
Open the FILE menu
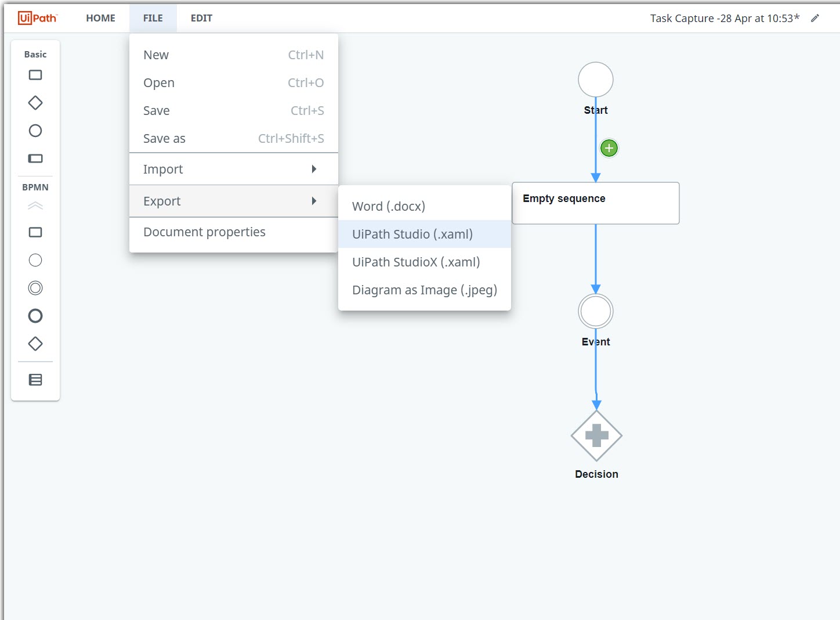click(x=153, y=17)
